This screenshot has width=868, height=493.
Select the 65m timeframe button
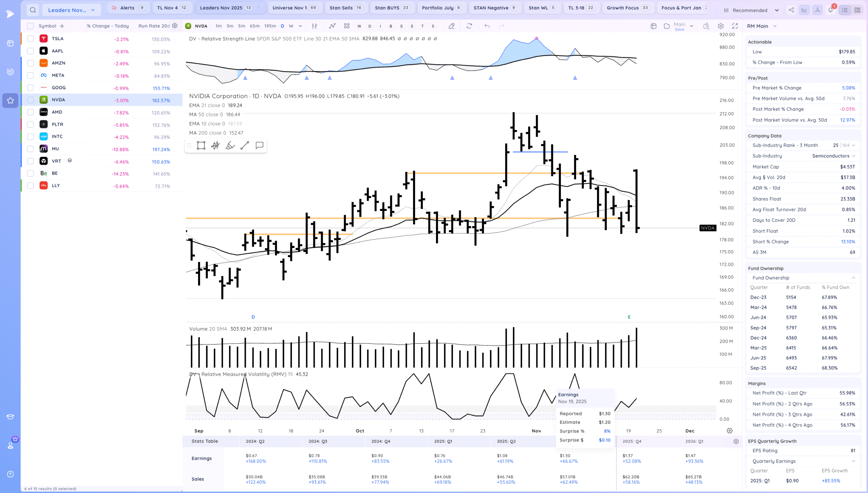pyautogui.click(x=255, y=26)
